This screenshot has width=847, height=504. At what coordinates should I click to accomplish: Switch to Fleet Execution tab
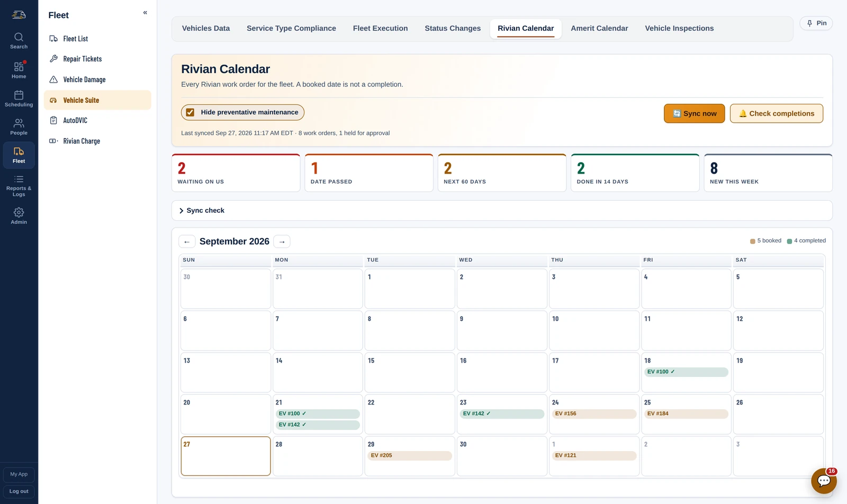pos(380,29)
